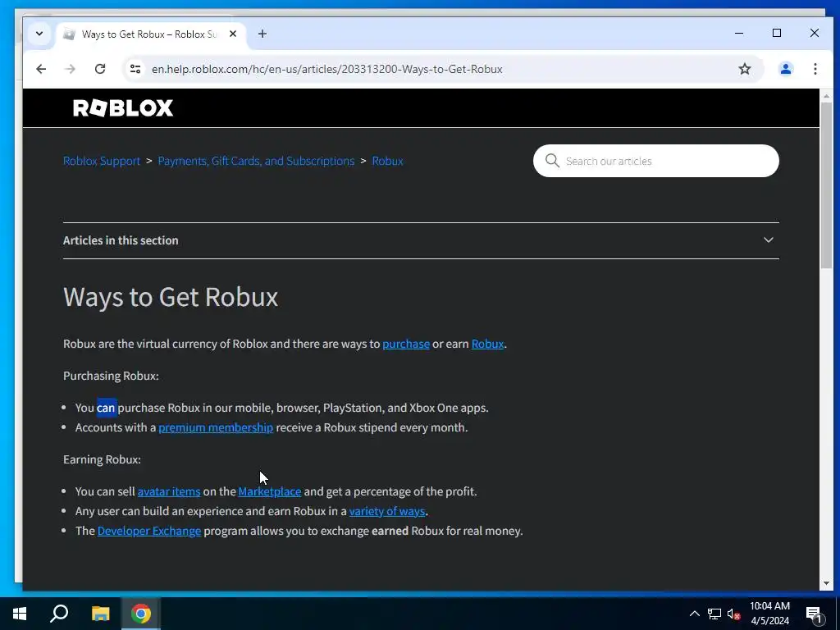Click the highlighted word can
This screenshot has height=630, width=840.
pyautogui.click(x=106, y=409)
